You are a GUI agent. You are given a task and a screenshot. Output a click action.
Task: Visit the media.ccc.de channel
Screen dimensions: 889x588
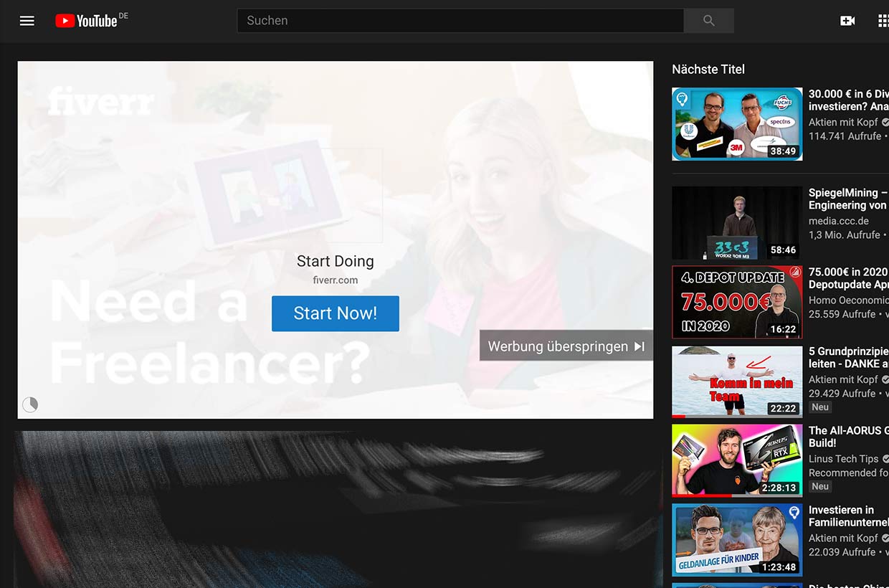839,221
